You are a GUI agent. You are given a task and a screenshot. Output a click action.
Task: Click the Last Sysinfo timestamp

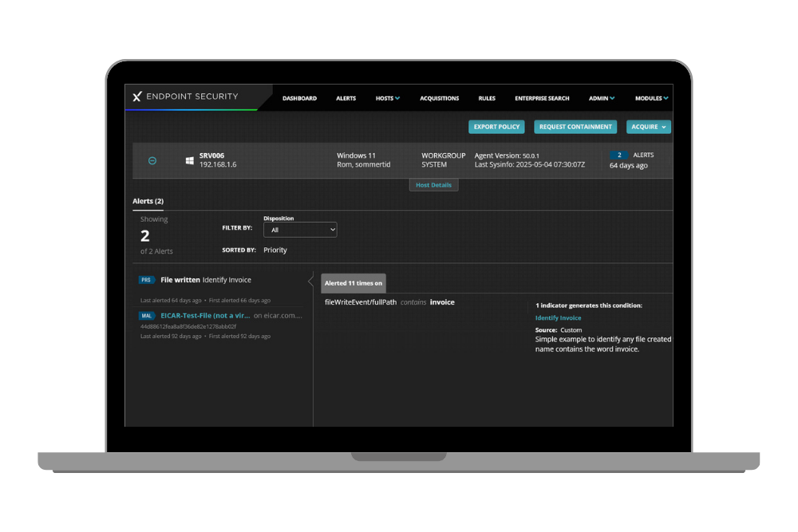(x=530, y=165)
